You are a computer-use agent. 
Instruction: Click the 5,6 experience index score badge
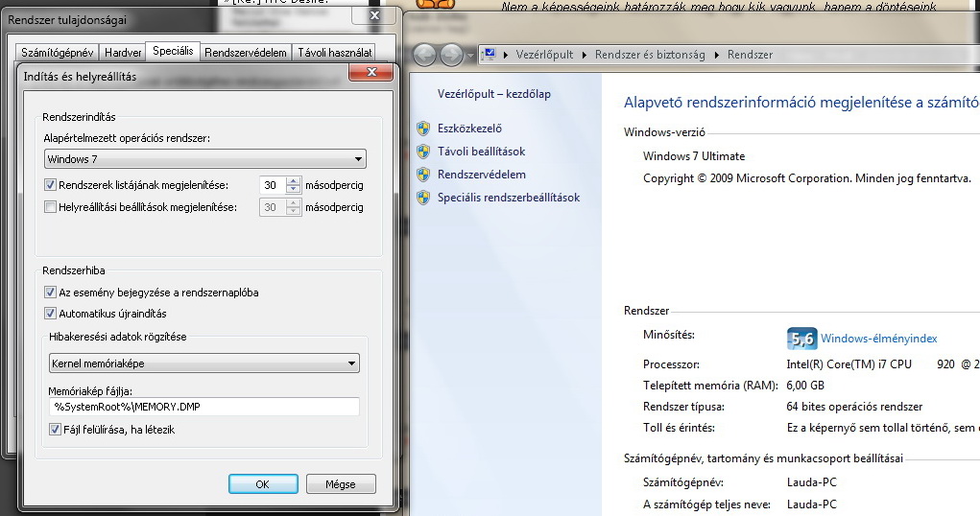click(801, 339)
